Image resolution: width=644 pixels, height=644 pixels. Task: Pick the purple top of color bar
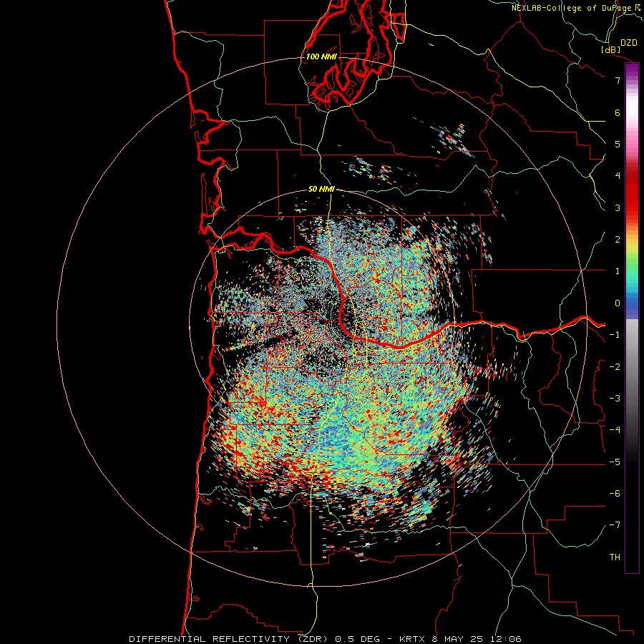tap(632, 70)
